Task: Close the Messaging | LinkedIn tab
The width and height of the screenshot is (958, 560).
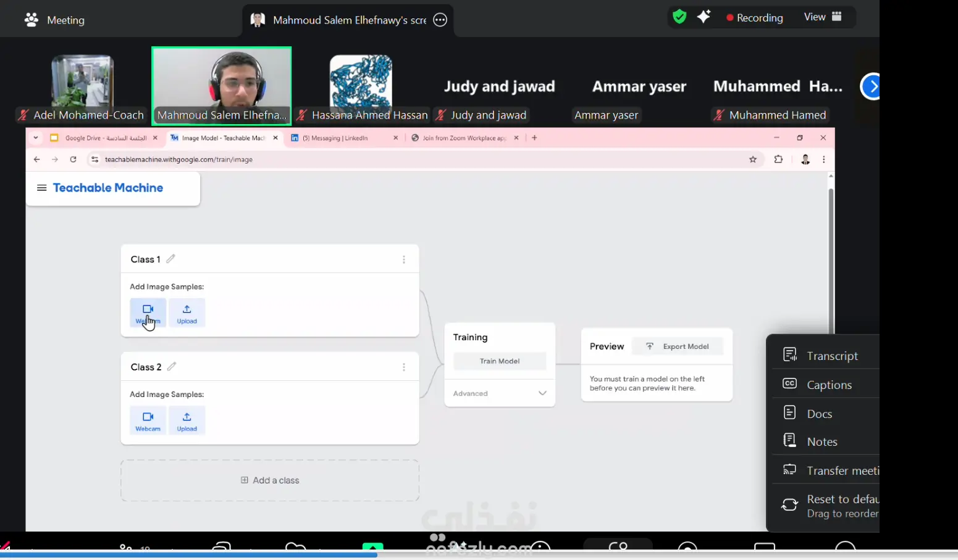Action: [x=396, y=138]
